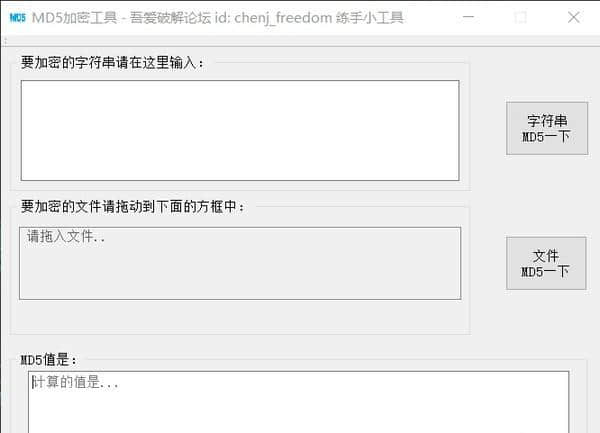600x433 pixels.
Task: Click the window title text MD5加密工具
Action: 74,18
